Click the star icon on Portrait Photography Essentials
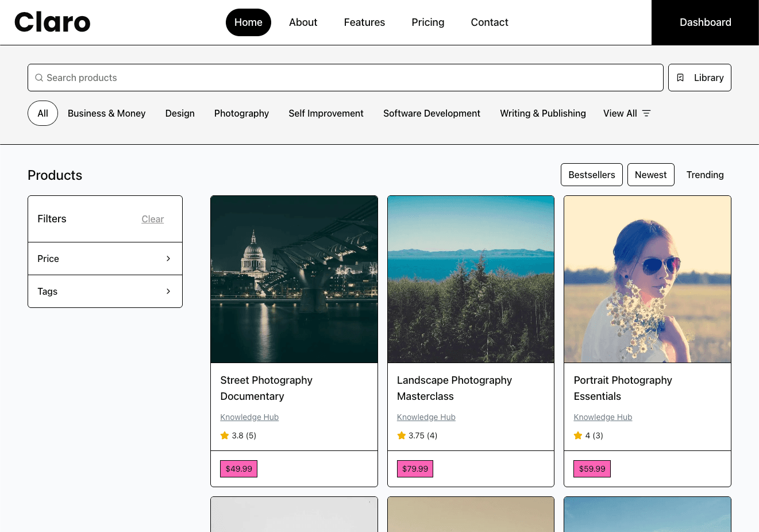759x532 pixels. point(578,435)
